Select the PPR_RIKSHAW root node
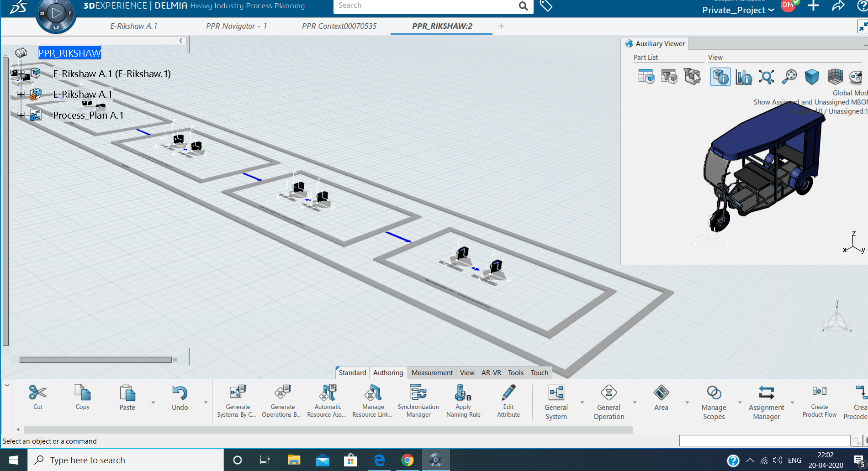This screenshot has width=868, height=471. pos(69,53)
